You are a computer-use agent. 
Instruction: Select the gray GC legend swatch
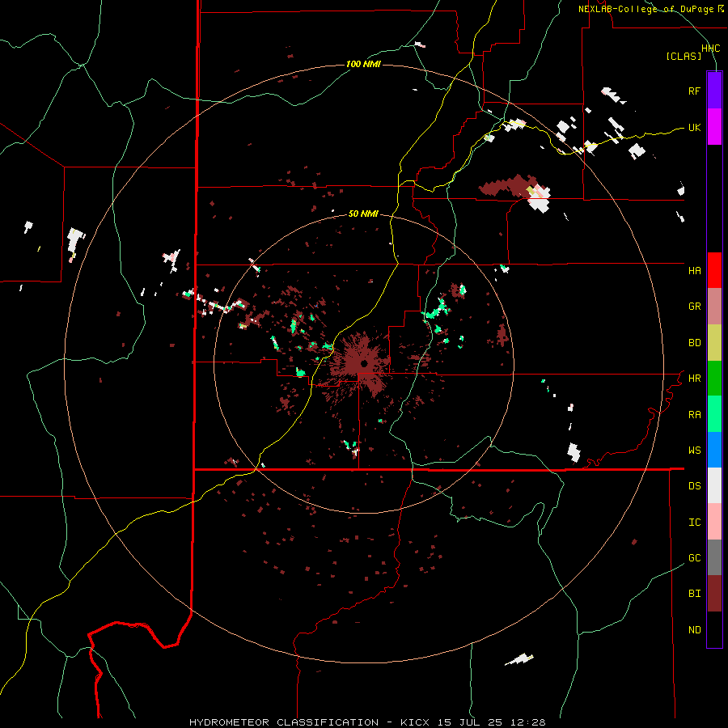click(x=714, y=557)
